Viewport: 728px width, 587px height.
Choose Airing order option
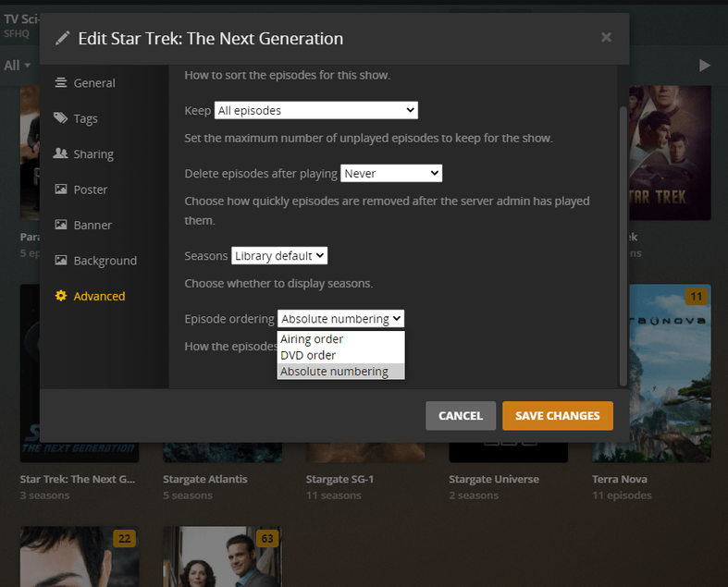pos(340,339)
